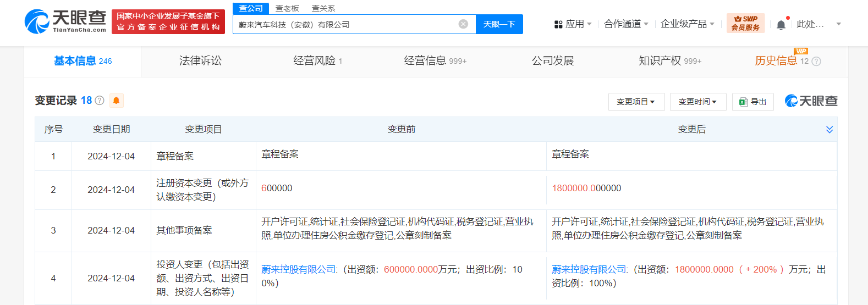Click 变更日期 column header
The width and height of the screenshot is (868, 305).
[x=111, y=129]
